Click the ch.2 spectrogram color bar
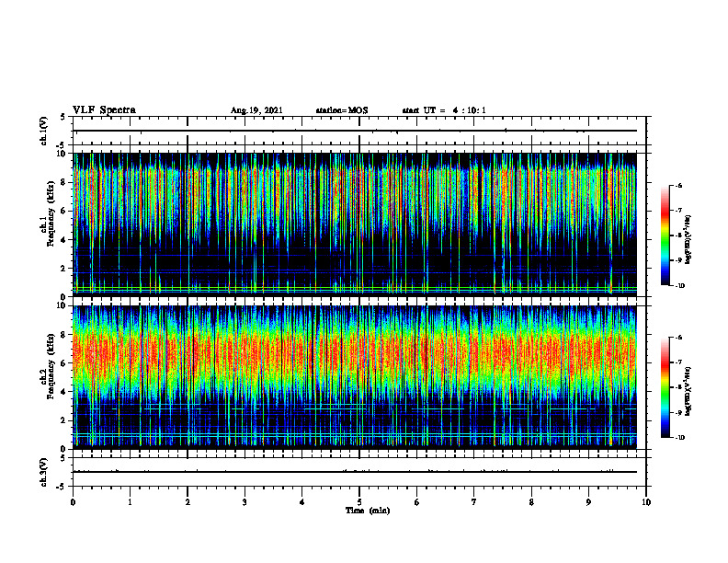Image resolution: width=728 pixels, height=563 pixels. 665,387
